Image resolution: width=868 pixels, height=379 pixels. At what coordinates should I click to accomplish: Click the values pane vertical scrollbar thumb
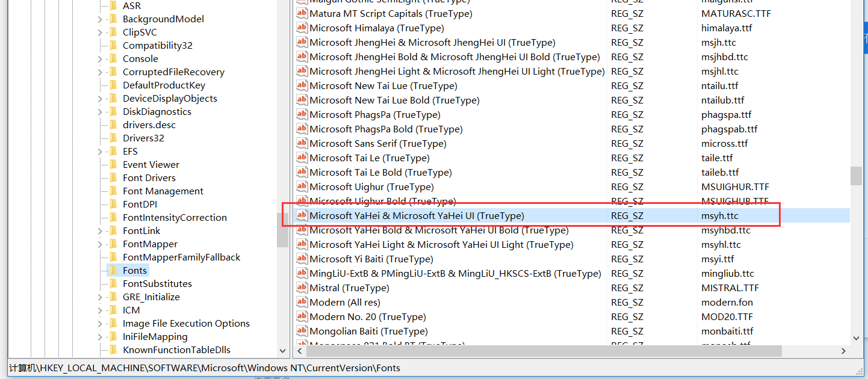pyautogui.click(x=855, y=176)
